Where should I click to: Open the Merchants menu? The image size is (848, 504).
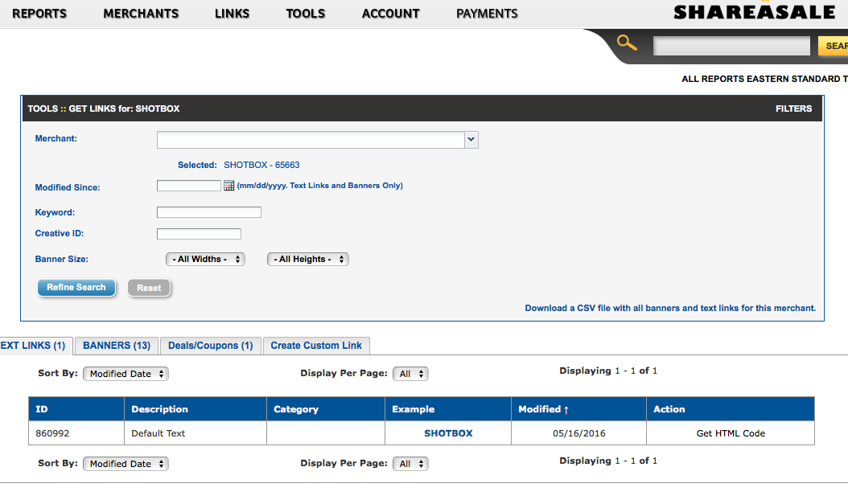(x=141, y=14)
